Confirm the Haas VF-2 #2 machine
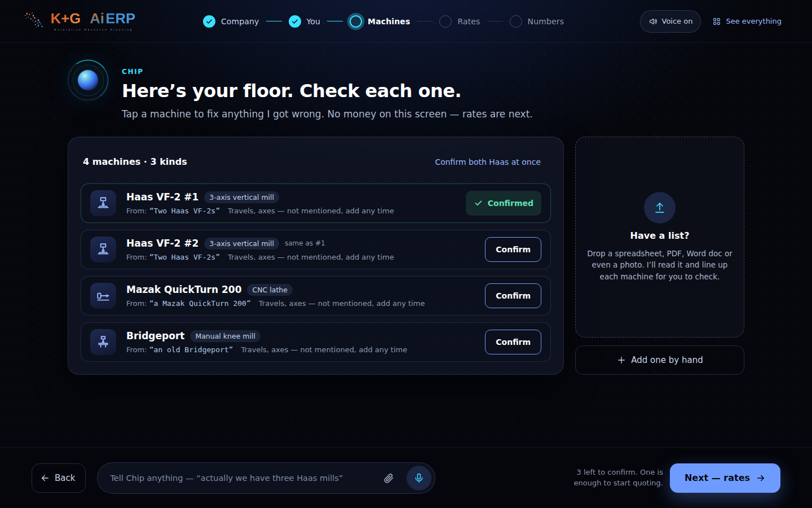Screen dimensions: 812x508 click(x=513, y=249)
